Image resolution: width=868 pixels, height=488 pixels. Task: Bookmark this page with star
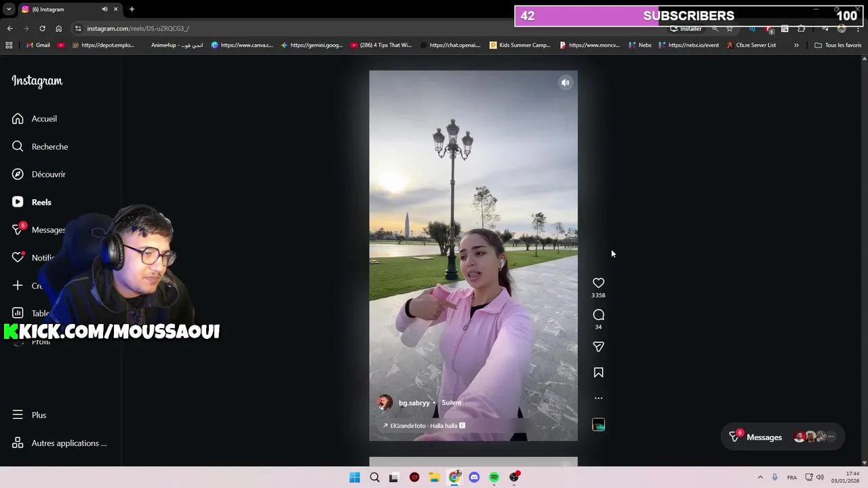click(x=730, y=28)
